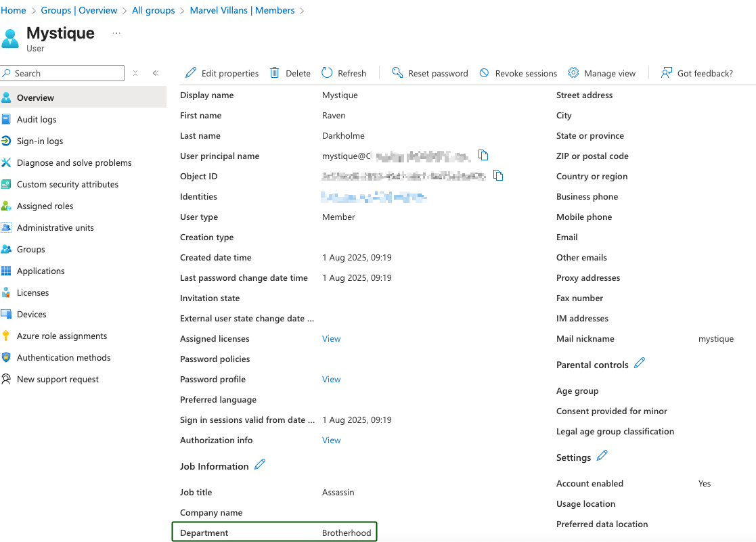The image size is (756, 542).
Task: Select the Sign in sessions valid from date value
Action: point(357,420)
